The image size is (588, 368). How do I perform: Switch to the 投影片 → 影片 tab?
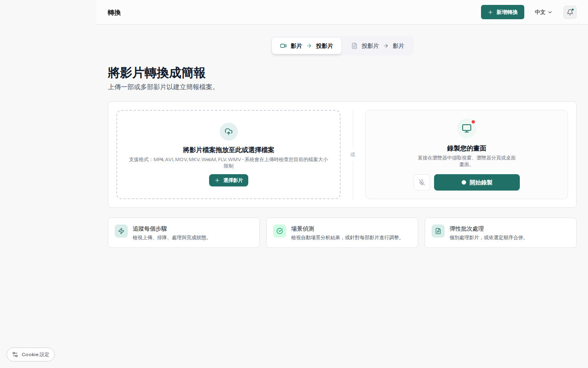(x=378, y=46)
